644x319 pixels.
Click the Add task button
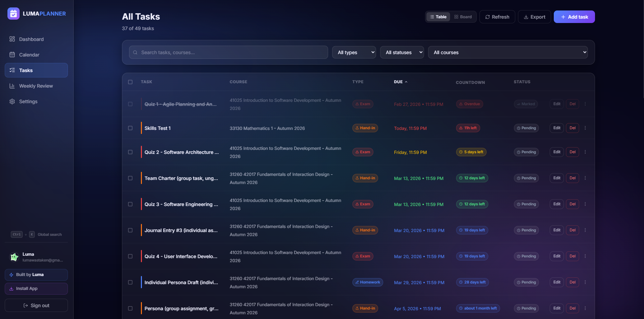point(574,17)
